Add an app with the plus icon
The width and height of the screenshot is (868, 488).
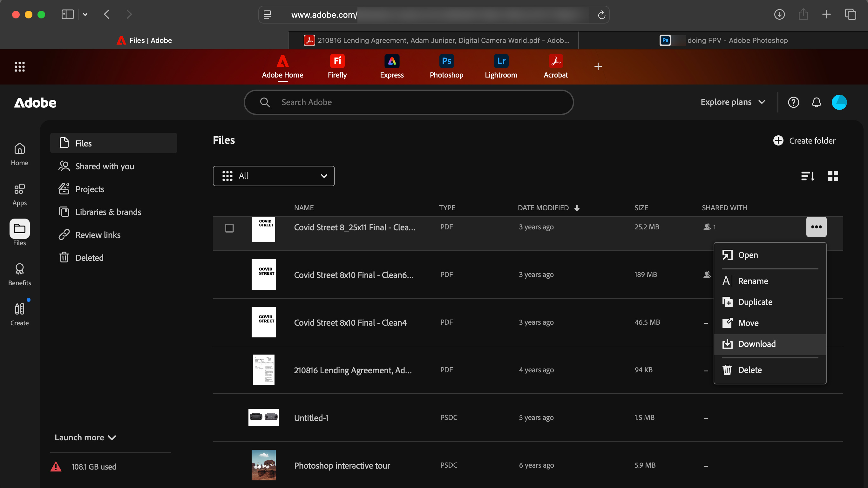tap(598, 66)
